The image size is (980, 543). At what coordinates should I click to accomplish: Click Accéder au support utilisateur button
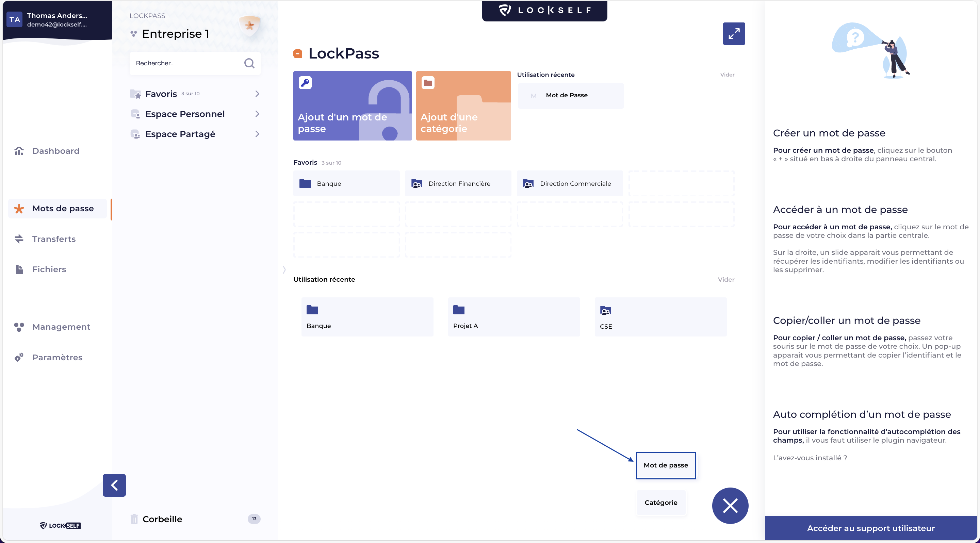coord(870,528)
